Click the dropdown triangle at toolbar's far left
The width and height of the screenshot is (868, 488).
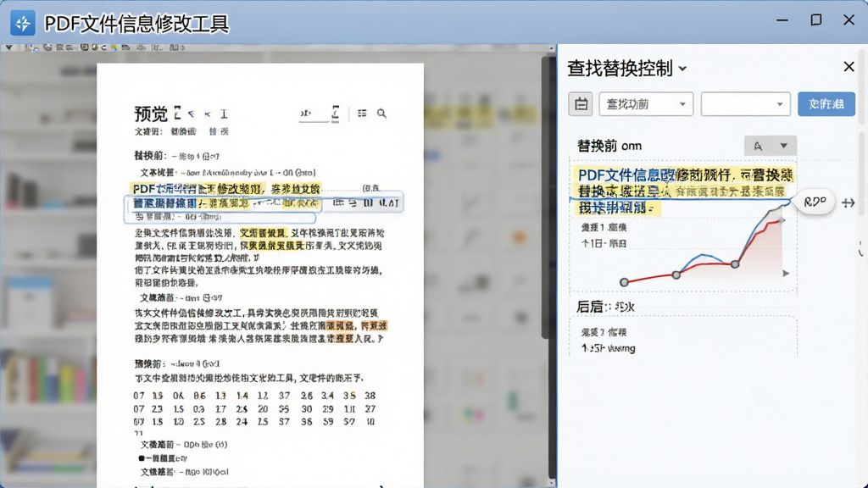coord(8,48)
